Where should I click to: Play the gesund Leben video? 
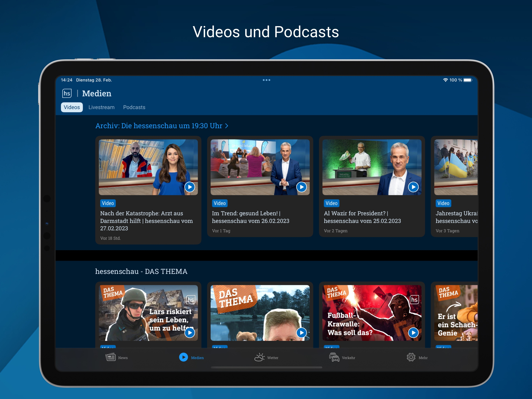(x=302, y=187)
